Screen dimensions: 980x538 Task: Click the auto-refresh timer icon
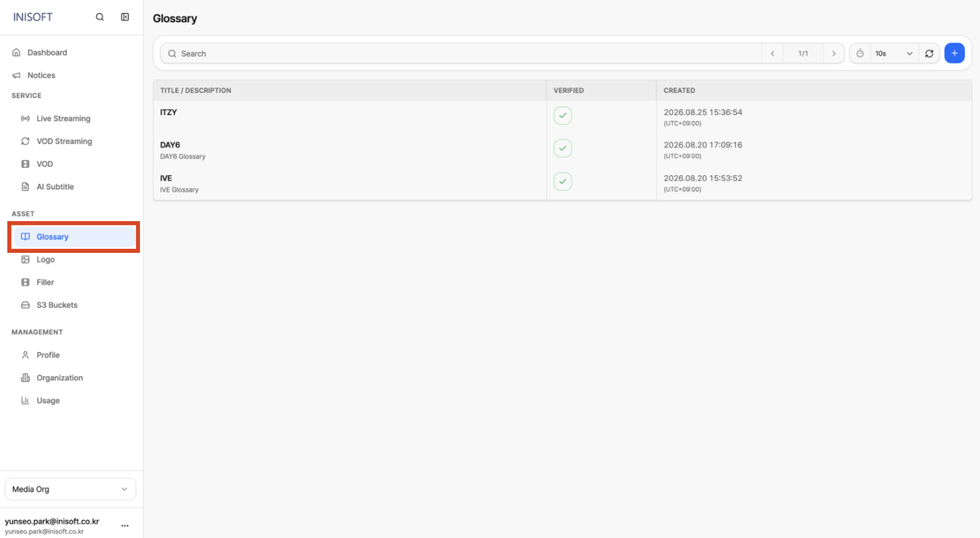(860, 53)
